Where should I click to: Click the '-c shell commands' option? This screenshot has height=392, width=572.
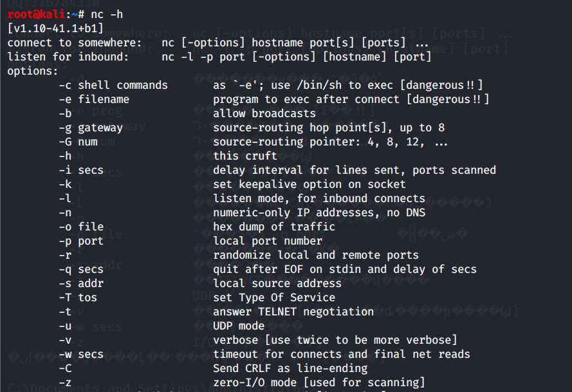113,85
